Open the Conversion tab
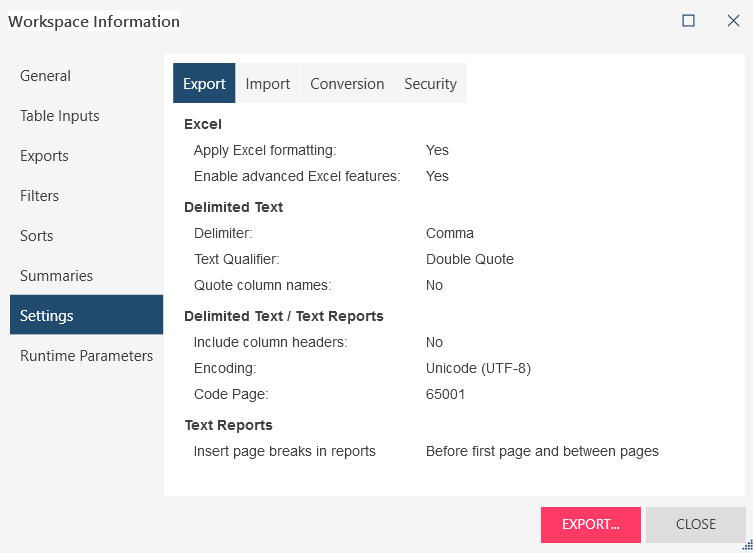 [x=347, y=84]
